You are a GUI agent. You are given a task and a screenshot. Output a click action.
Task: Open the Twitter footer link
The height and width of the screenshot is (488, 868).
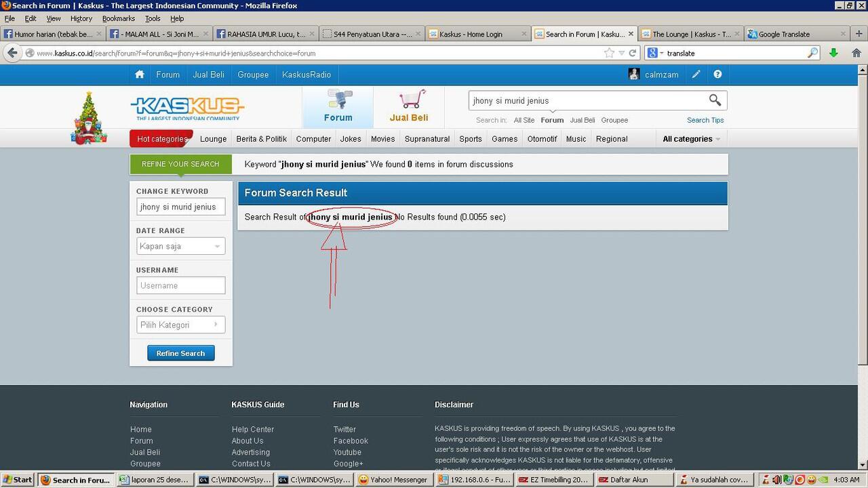point(344,429)
